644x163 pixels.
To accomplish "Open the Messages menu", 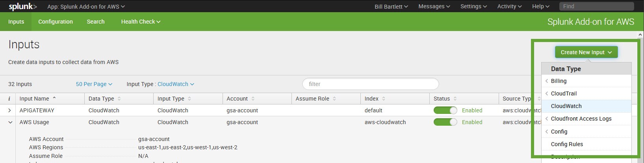I will click(x=434, y=6).
